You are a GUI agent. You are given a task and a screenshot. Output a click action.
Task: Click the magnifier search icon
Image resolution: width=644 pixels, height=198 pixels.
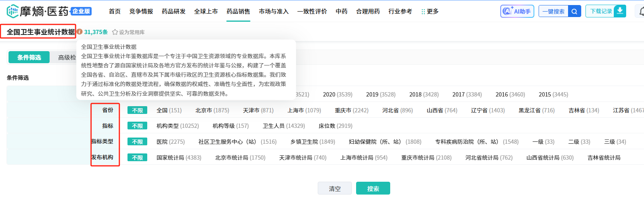point(574,11)
